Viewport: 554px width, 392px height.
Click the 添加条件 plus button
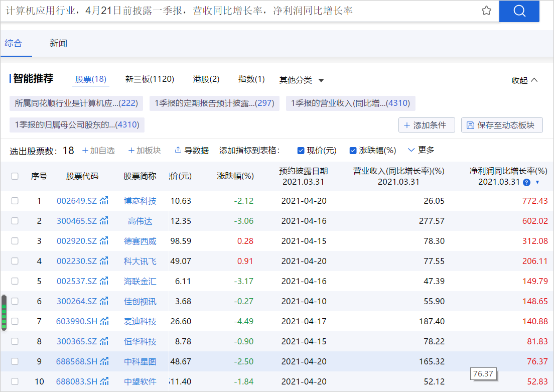pyautogui.click(x=427, y=125)
